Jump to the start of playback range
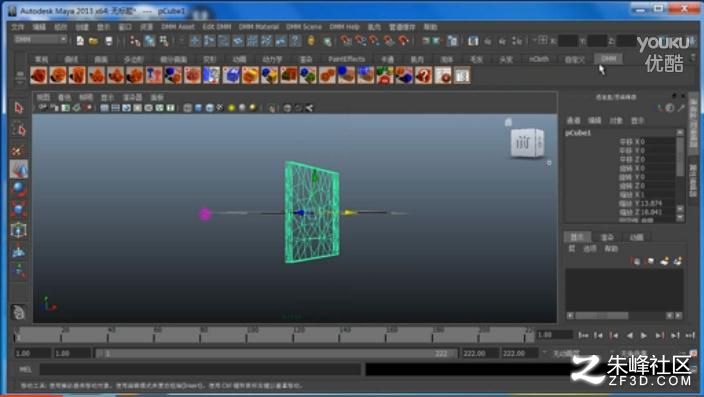Image resolution: width=704 pixels, height=397 pixels. [x=583, y=335]
